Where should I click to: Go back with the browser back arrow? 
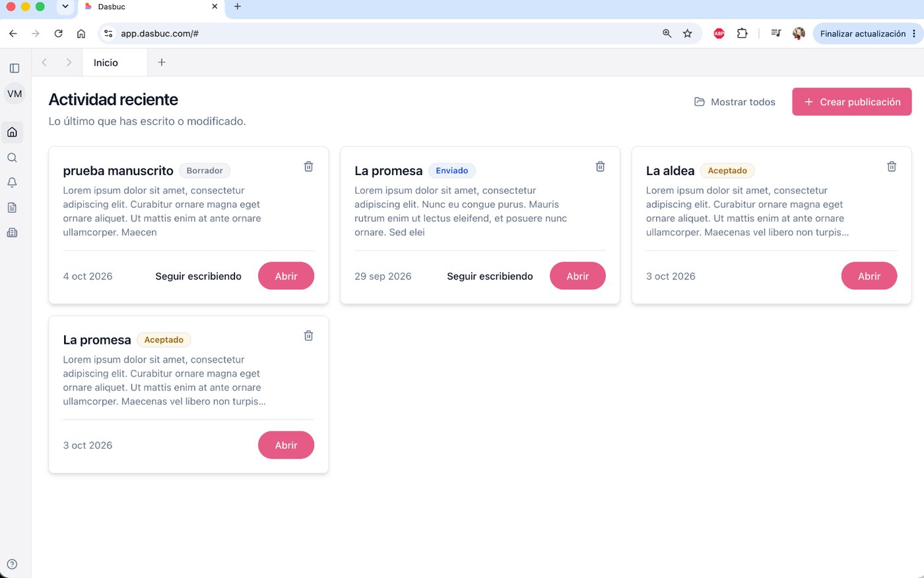(x=13, y=34)
